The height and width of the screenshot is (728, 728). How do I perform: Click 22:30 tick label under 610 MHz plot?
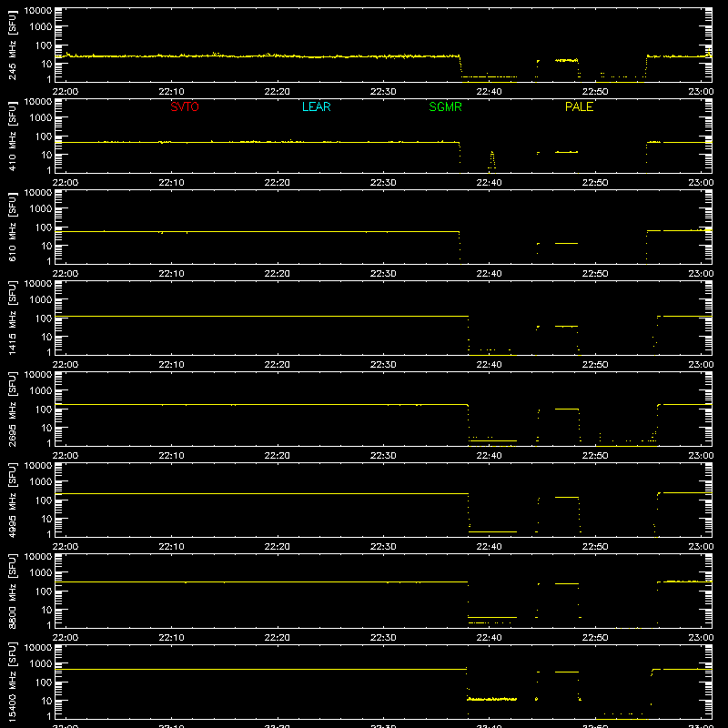[x=383, y=274]
